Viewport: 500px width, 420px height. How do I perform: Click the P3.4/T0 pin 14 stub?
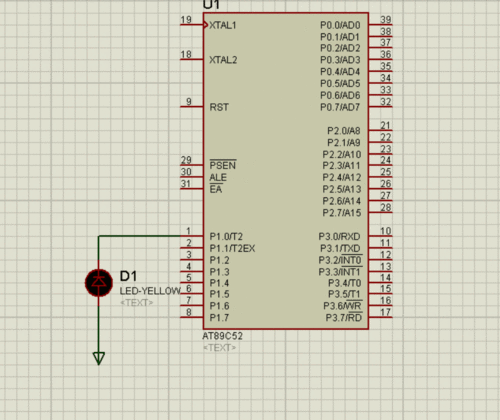point(380,283)
